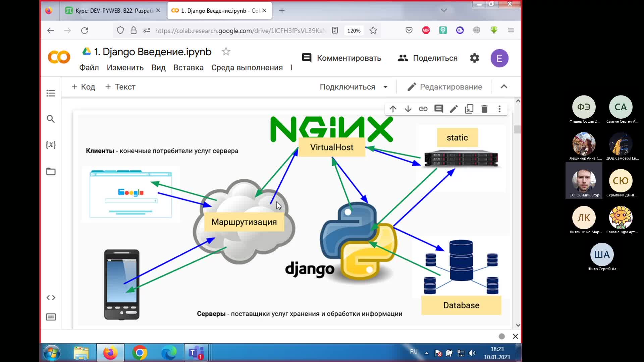Open the green download extension icon
Image resolution: width=644 pixels, height=362 pixels.
pos(494,31)
